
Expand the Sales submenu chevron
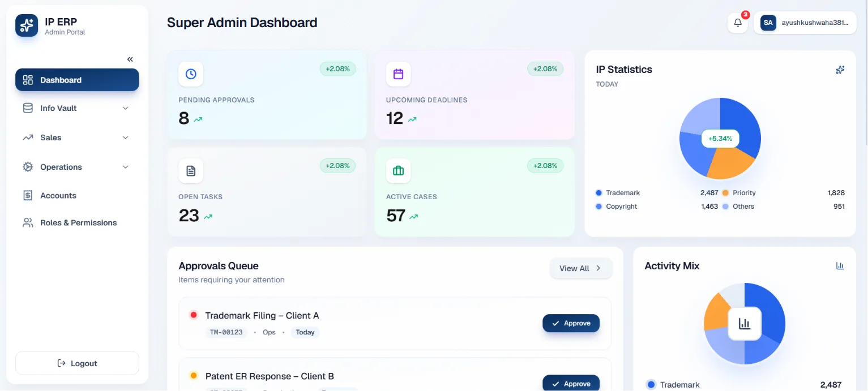(126, 138)
